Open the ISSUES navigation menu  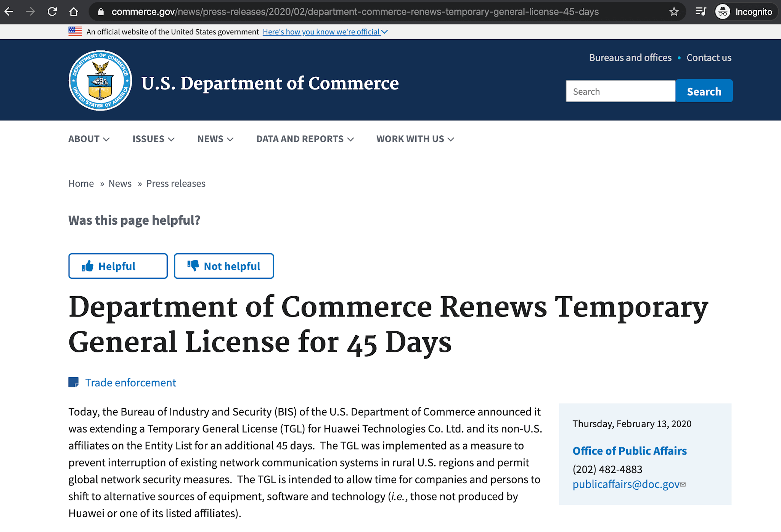point(153,139)
